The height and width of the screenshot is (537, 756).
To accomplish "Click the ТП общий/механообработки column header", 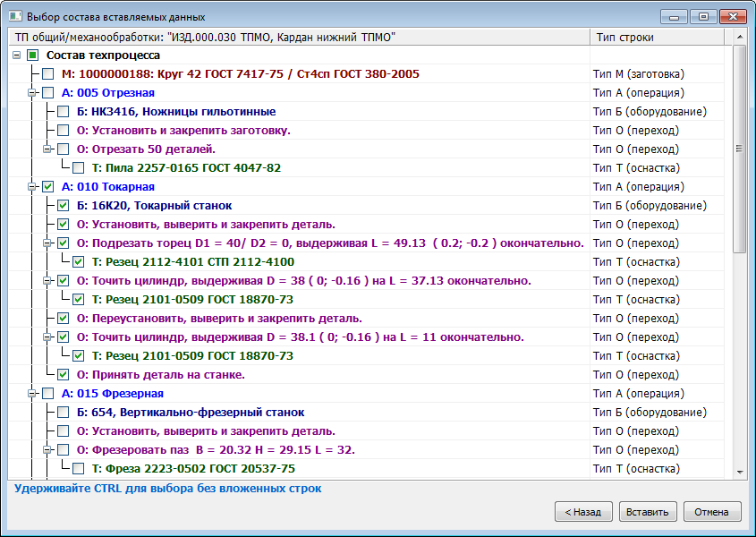I will 295,38.
